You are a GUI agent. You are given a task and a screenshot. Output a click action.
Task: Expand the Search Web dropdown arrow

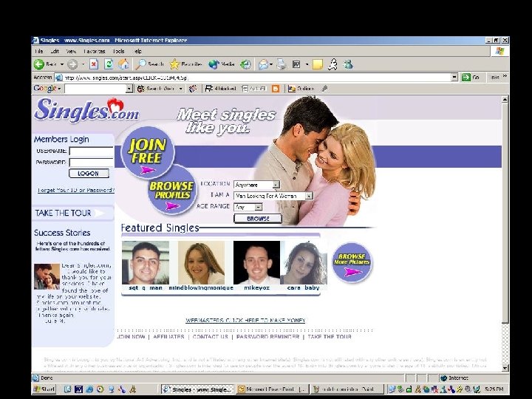tap(180, 89)
